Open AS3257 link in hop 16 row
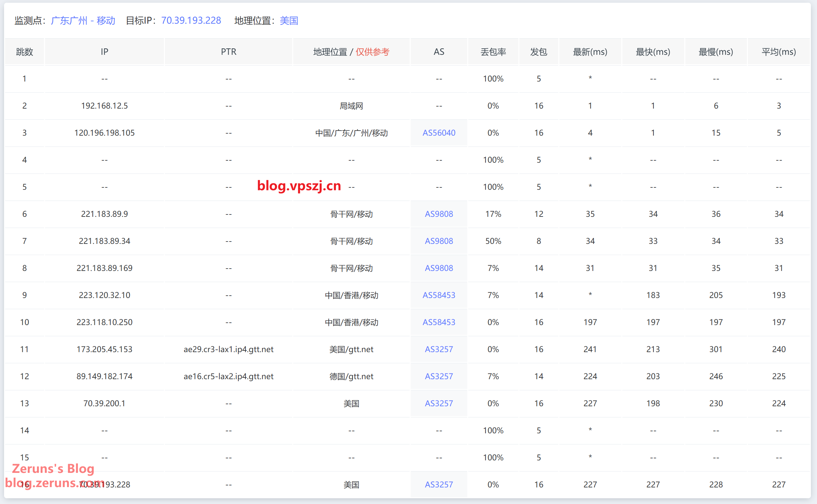 pyautogui.click(x=438, y=485)
